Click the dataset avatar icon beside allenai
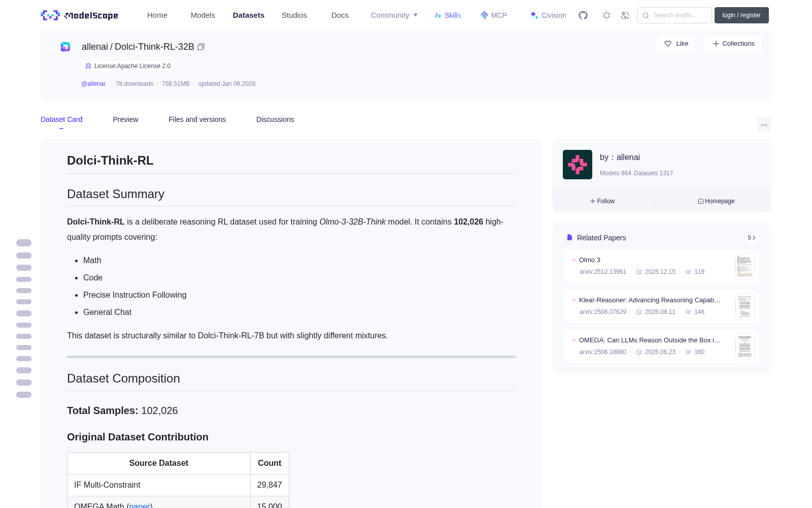 [65, 47]
